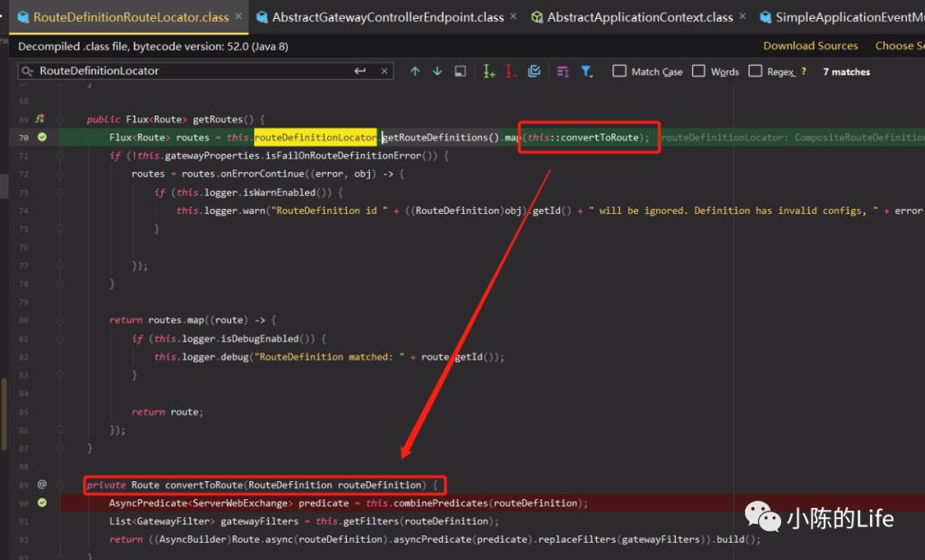Enable the Match Case checkbox
The height and width of the screenshot is (560, 925).
tap(619, 71)
